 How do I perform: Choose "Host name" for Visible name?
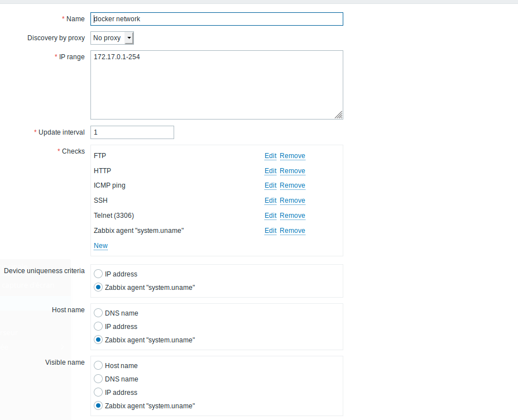tap(98, 365)
